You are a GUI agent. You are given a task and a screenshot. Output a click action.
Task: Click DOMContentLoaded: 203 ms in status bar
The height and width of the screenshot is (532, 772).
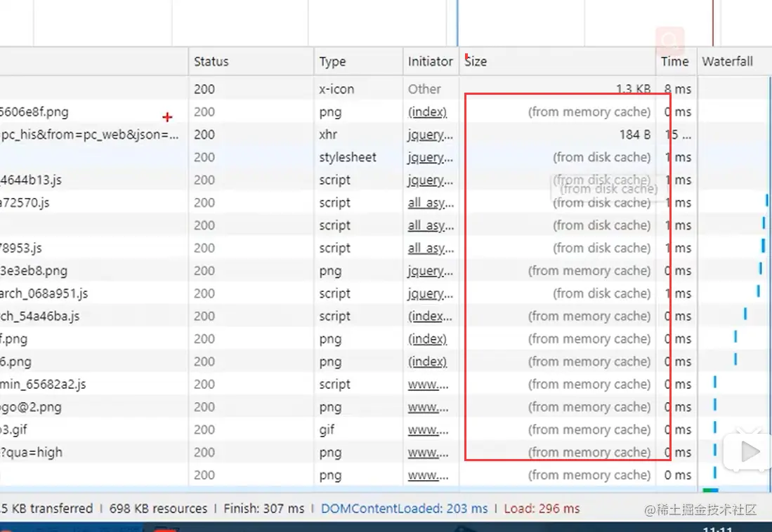[404, 508]
